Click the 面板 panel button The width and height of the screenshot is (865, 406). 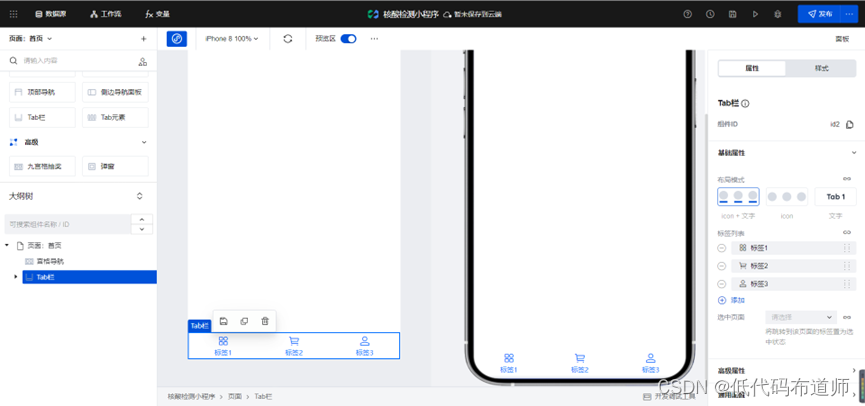click(x=842, y=39)
